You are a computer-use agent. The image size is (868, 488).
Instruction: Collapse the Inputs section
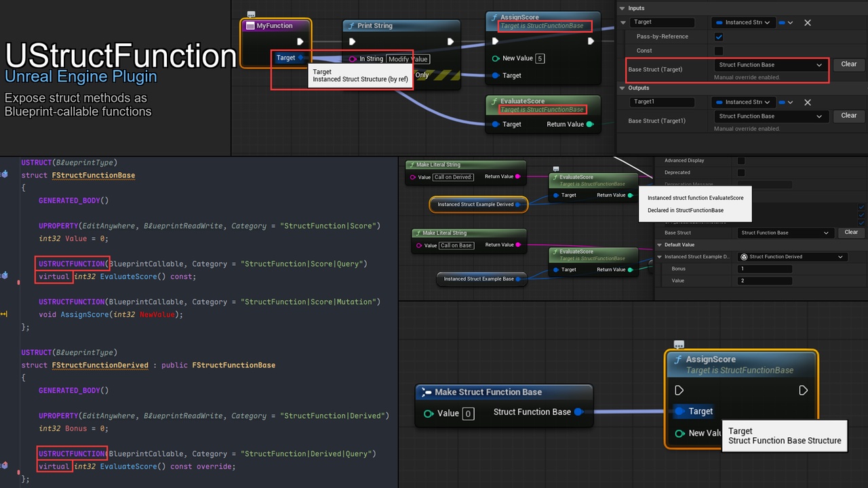click(x=623, y=8)
